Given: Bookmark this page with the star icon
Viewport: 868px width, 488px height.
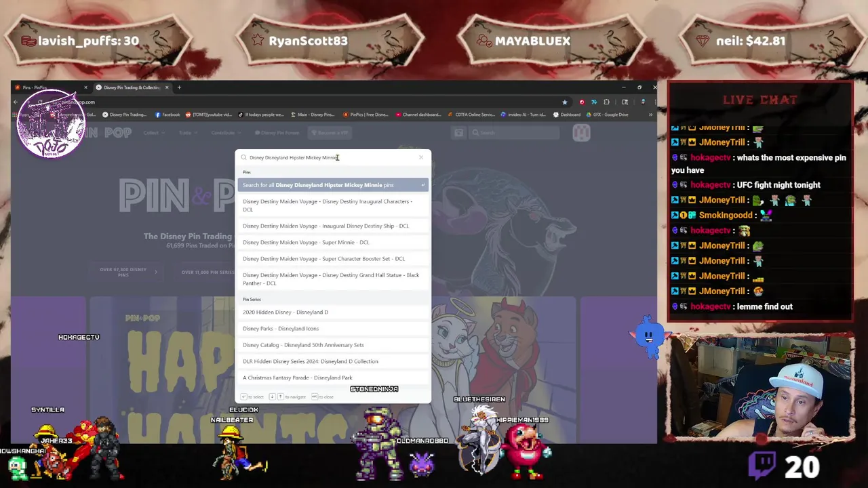Looking at the screenshot, I should point(564,102).
